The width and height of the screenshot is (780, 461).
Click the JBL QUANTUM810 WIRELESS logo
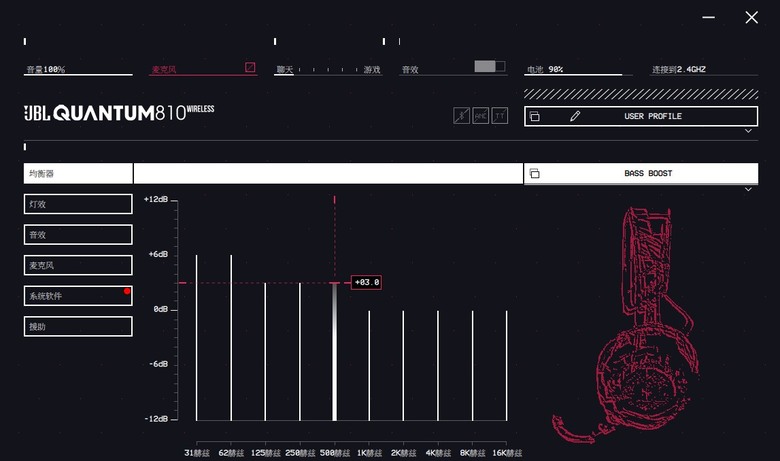coord(119,113)
